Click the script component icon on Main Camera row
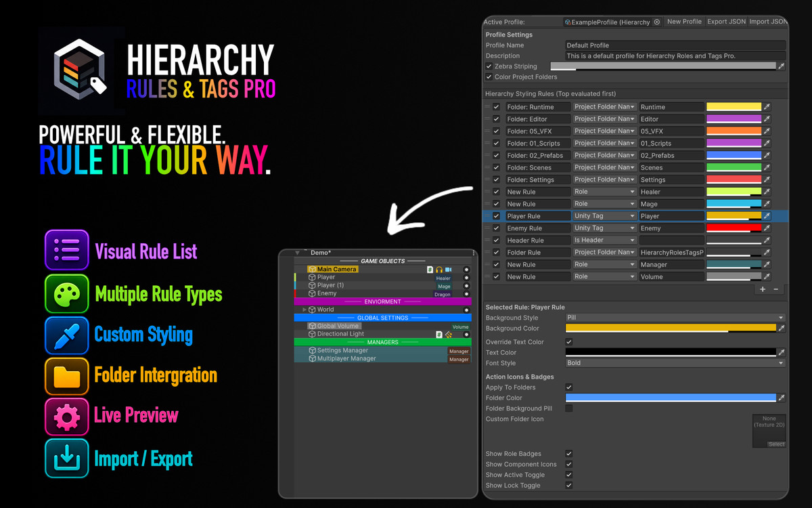Viewport: 812px width, 508px height. 430,270
